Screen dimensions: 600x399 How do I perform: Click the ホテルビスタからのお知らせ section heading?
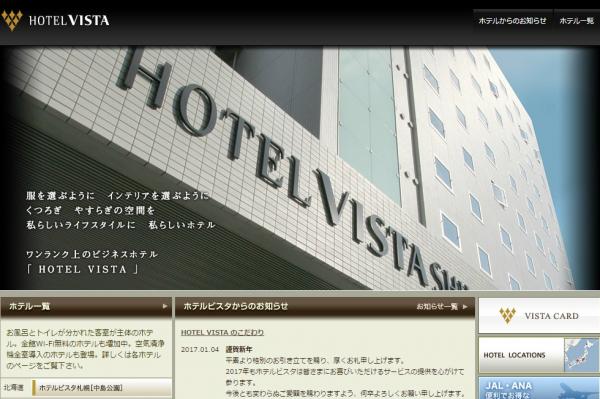coord(236,306)
